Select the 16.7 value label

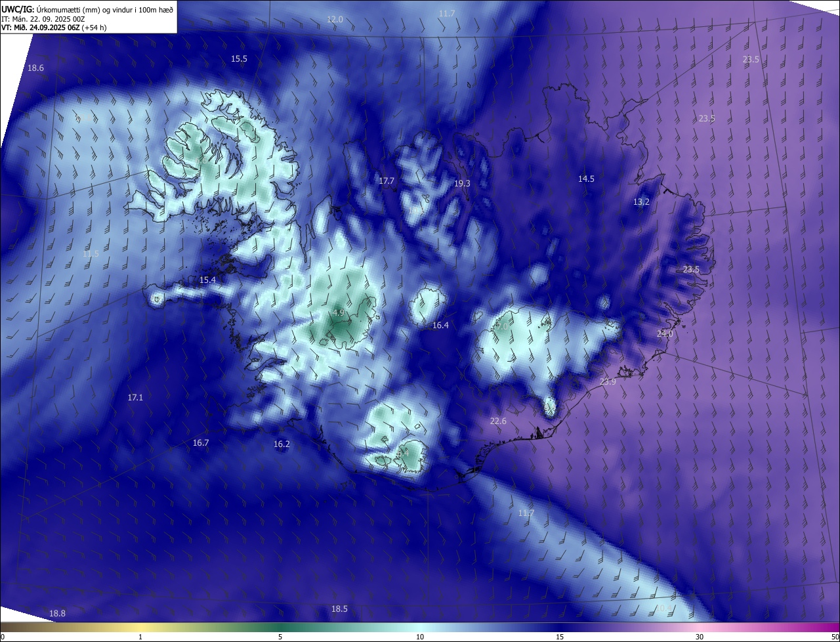[200, 443]
